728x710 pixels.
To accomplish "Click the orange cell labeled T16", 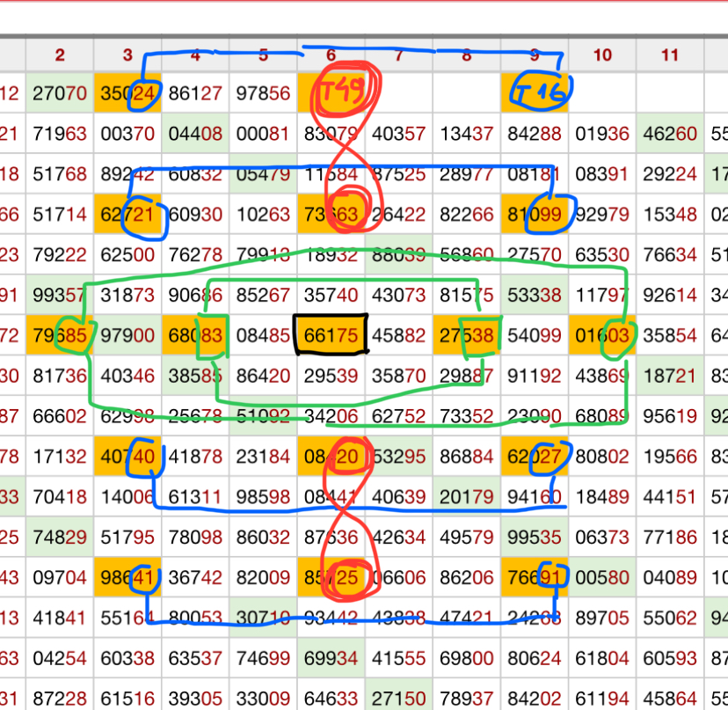I will [535, 91].
